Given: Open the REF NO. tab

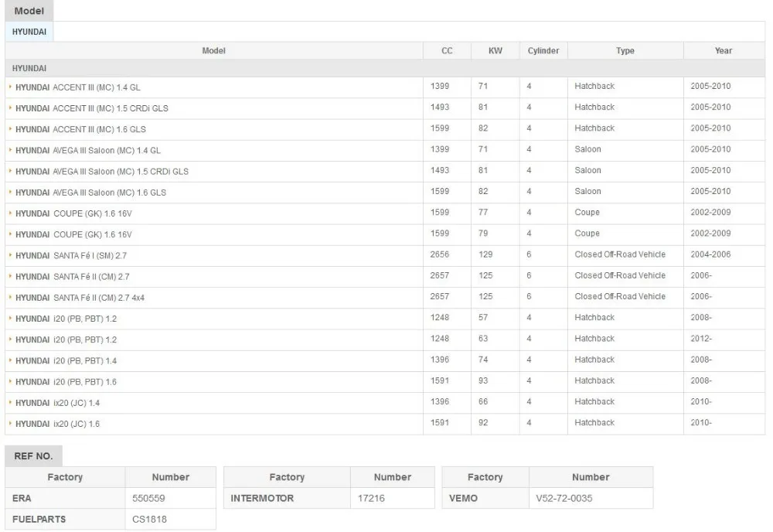Looking at the screenshot, I should [33, 456].
